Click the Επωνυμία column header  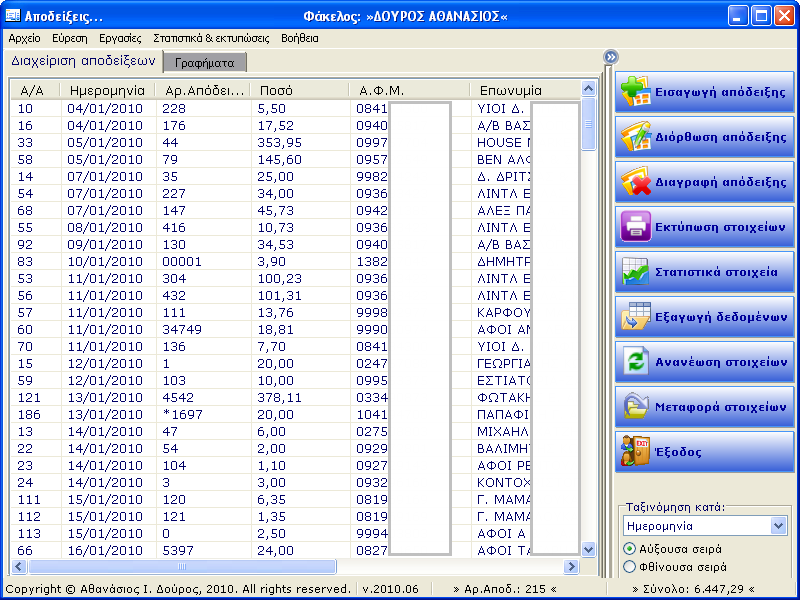pos(526,90)
